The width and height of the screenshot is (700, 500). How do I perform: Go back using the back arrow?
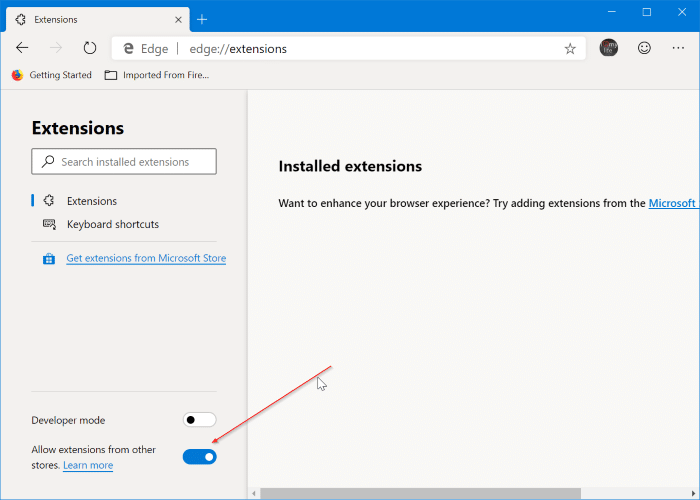click(22, 48)
